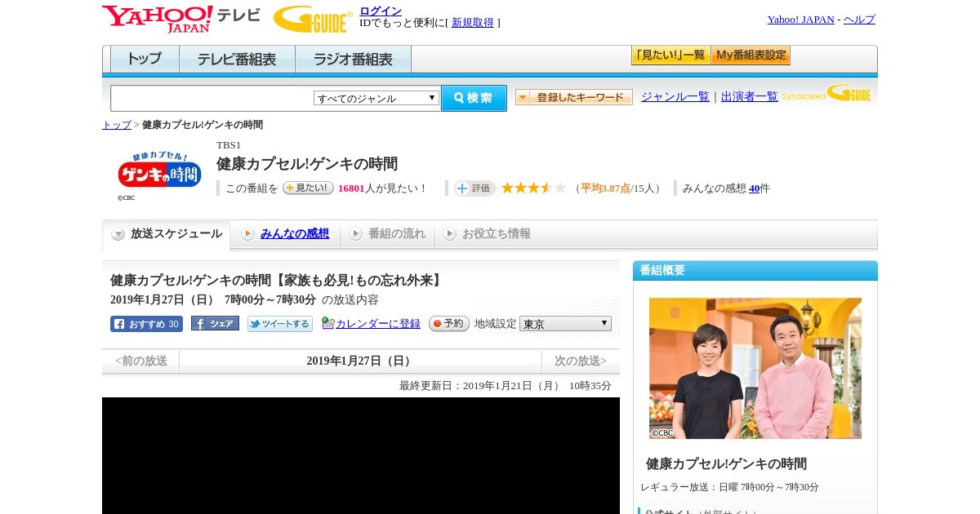980x514 pixels.
Task: Click the TBS1 channel label
Action: (x=229, y=145)
